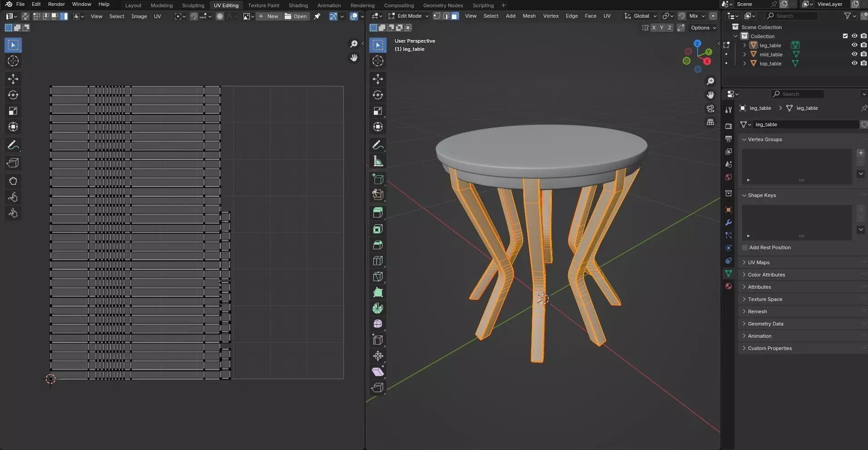This screenshot has height=450, width=868.
Task: Open the UV menu in 3D viewport
Action: click(x=607, y=16)
